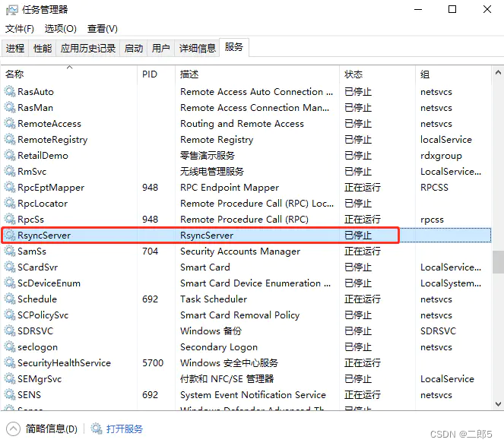The width and height of the screenshot is (504, 446).
Task: Click the gear icon beside RpcLocator
Action: pos(10,203)
